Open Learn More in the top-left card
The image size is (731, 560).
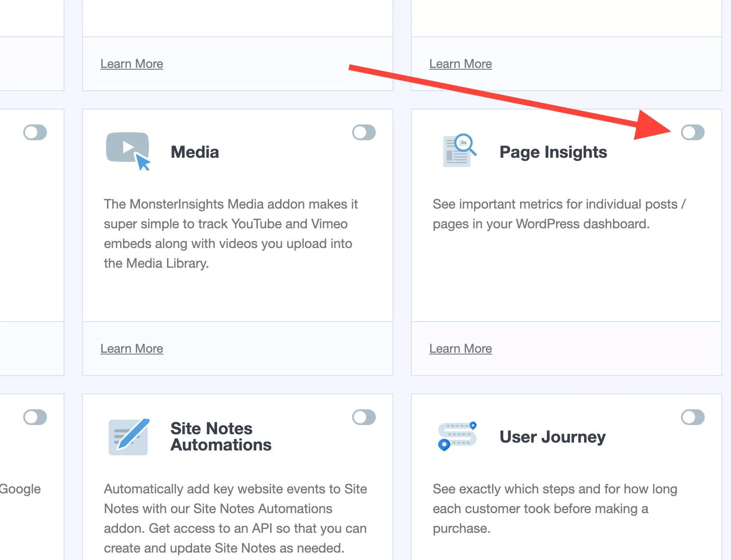[x=132, y=64]
